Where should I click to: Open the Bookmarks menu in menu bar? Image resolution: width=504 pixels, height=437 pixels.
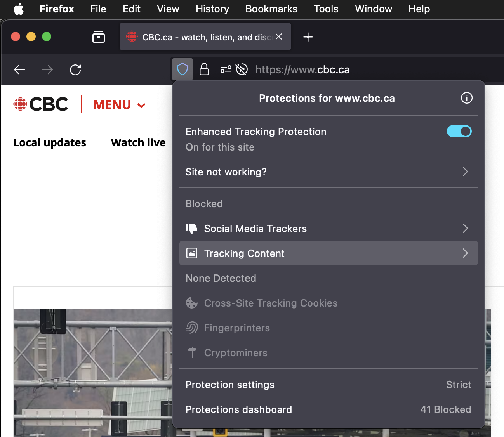click(271, 9)
